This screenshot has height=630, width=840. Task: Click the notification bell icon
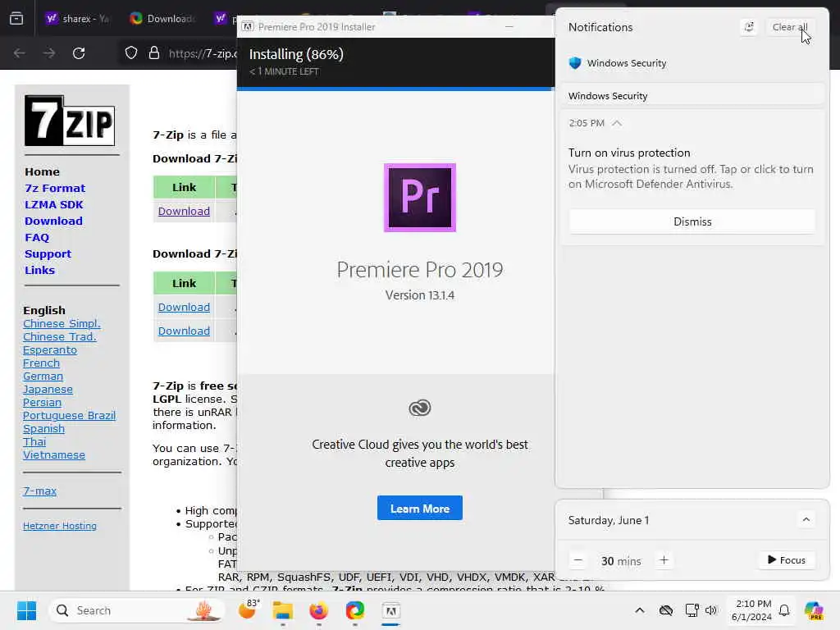coord(784,610)
